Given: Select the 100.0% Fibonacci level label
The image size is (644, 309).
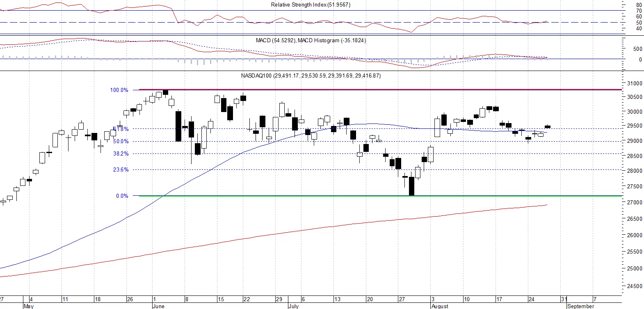Looking at the screenshot, I should point(119,90).
